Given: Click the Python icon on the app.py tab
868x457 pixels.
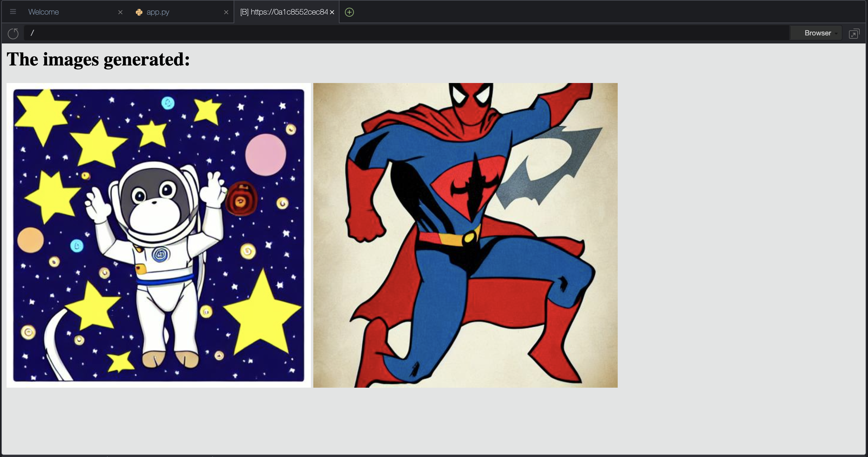Looking at the screenshot, I should (139, 12).
